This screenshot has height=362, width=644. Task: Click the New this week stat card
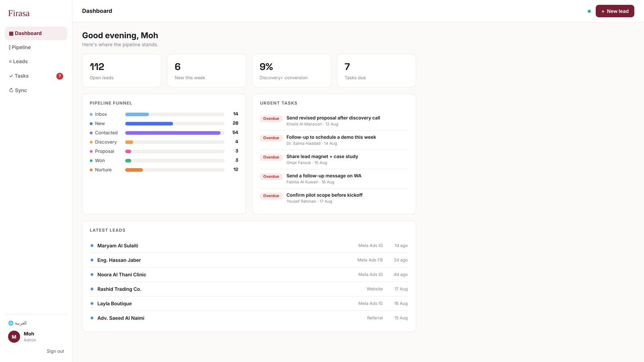tap(206, 71)
